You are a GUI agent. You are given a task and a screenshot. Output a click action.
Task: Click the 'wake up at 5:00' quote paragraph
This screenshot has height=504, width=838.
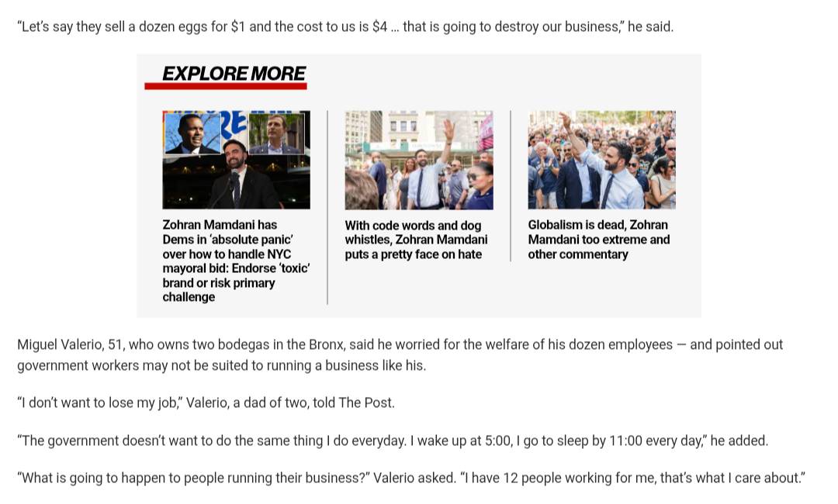point(393,440)
